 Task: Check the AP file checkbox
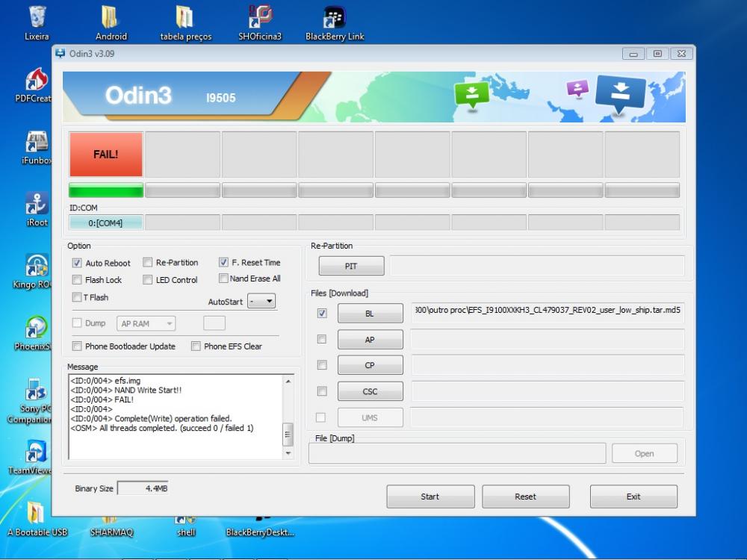coord(322,339)
